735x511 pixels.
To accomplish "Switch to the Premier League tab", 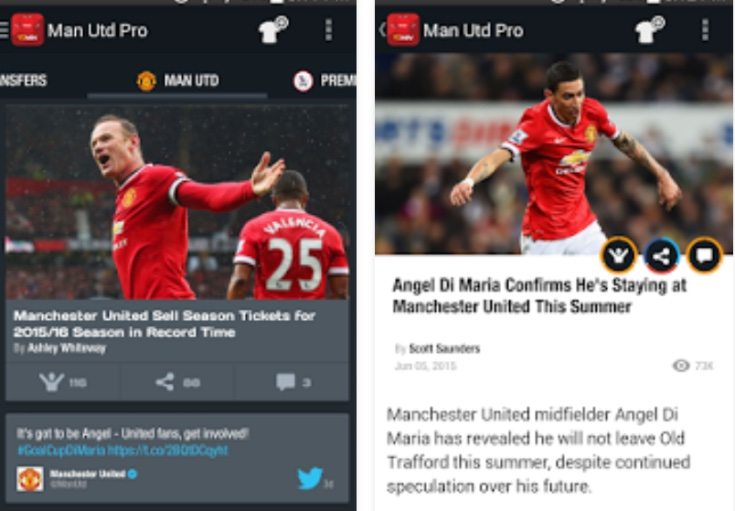I will click(324, 81).
